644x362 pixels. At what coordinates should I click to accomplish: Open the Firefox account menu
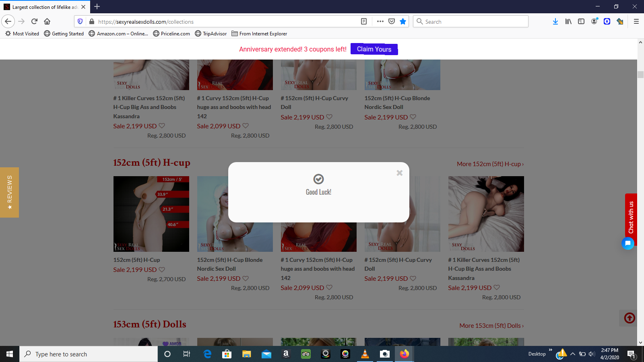click(x=594, y=21)
